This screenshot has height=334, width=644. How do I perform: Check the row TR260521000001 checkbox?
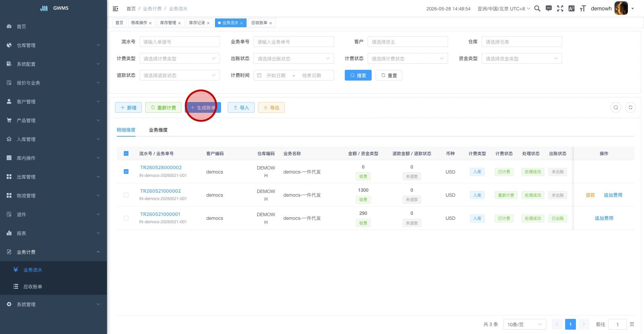(126, 218)
